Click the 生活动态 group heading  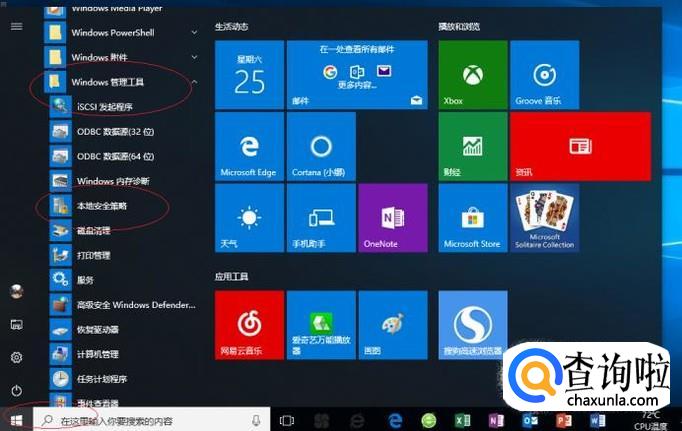(x=231, y=27)
